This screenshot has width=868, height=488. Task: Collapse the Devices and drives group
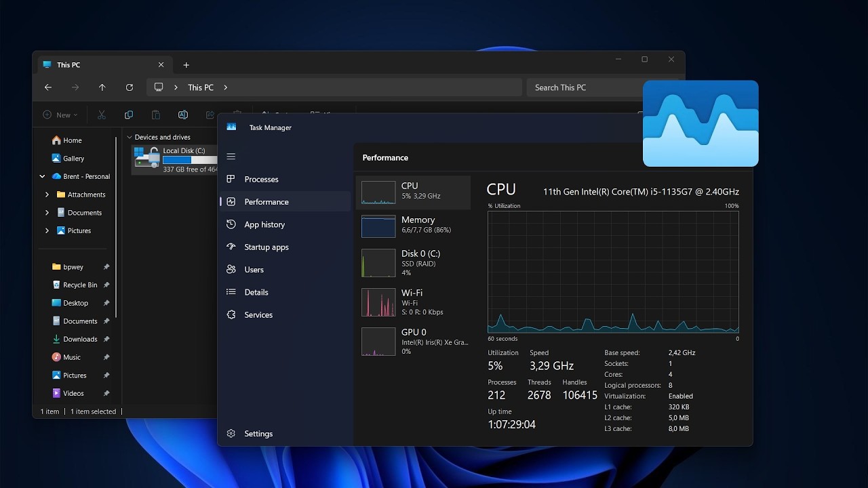(129, 137)
